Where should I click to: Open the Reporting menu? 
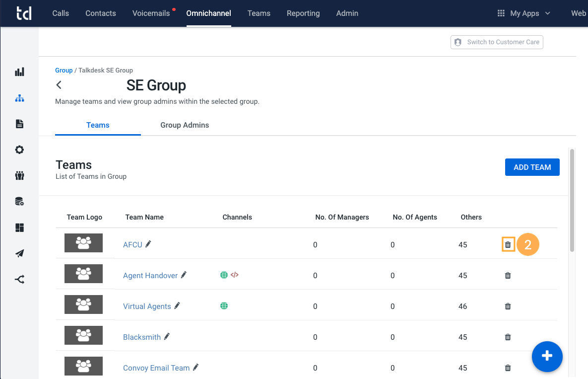303,13
